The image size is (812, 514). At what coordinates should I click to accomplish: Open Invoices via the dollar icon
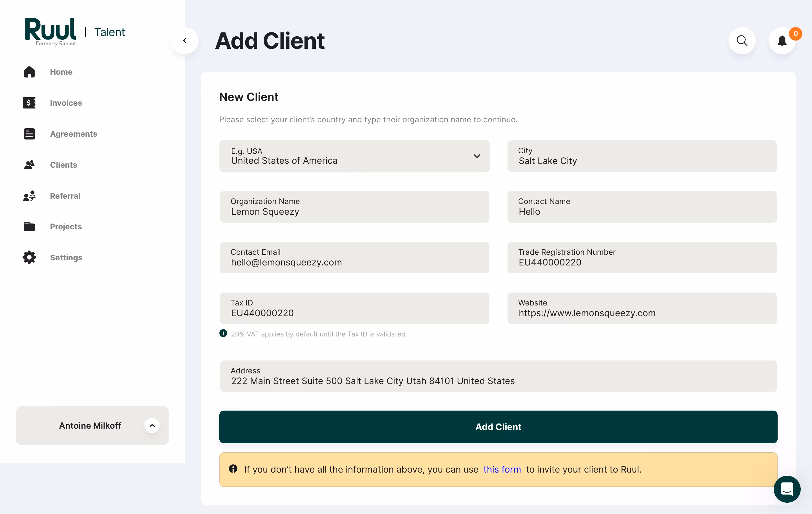click(29, 103)
